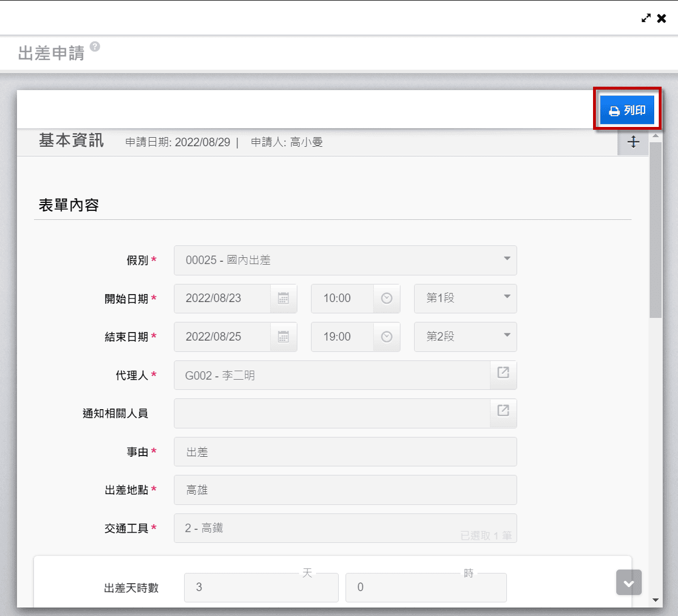Click the help question mark icon beside 出差申請
Image resolution: width=678 pixels, height=616 pixels.
coord(95,46)
